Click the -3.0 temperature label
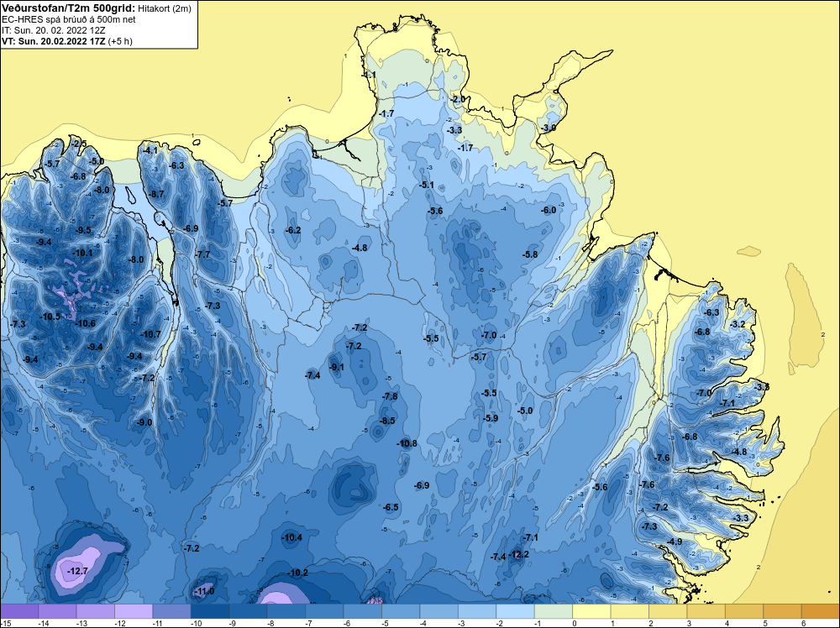The width and height of the screenshot is (840, 628). (548, 128)
